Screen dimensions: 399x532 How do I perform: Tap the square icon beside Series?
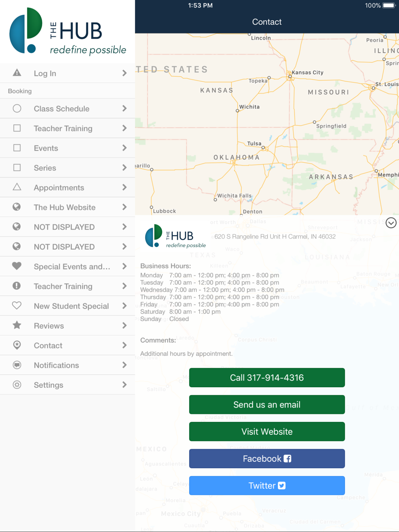(x=17, y=167)
